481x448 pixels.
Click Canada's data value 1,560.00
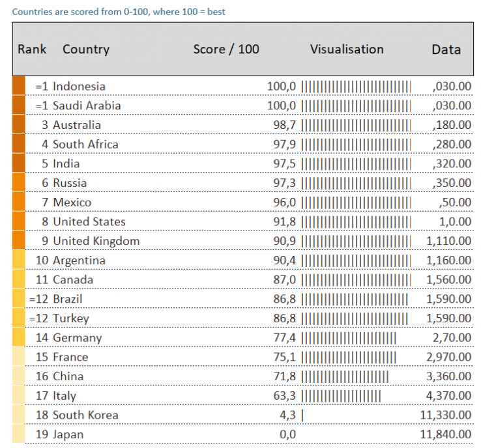(x=448, y=279)
